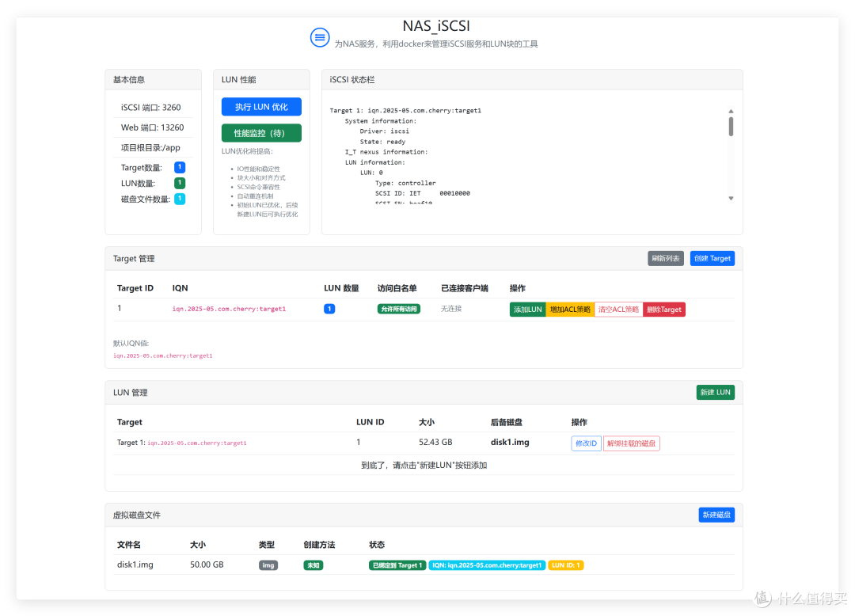Open 性能监控 (待) green button

click(x=261, y=133)
